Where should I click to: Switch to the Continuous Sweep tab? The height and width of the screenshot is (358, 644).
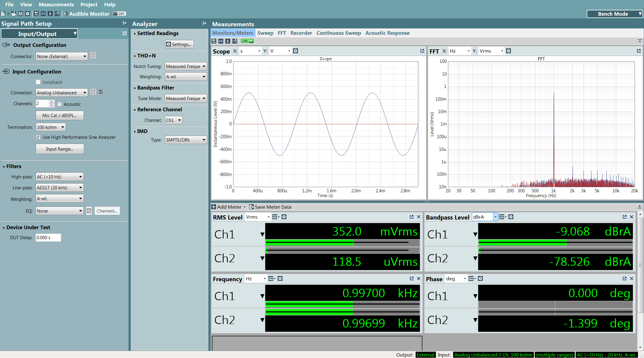click(x=338, y=33)
